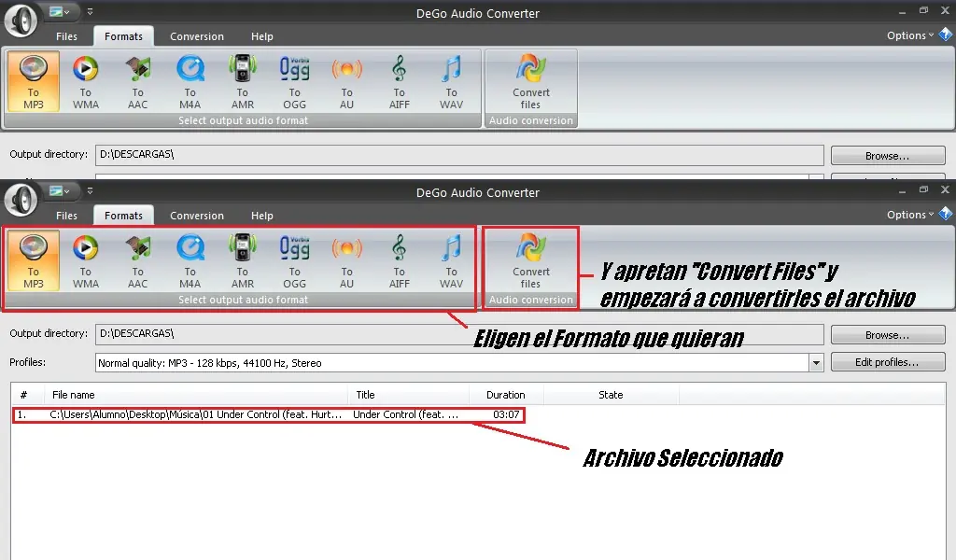Sort list by File name column header
Viewport: 956px width, 560px height.
tap(195, 395)
